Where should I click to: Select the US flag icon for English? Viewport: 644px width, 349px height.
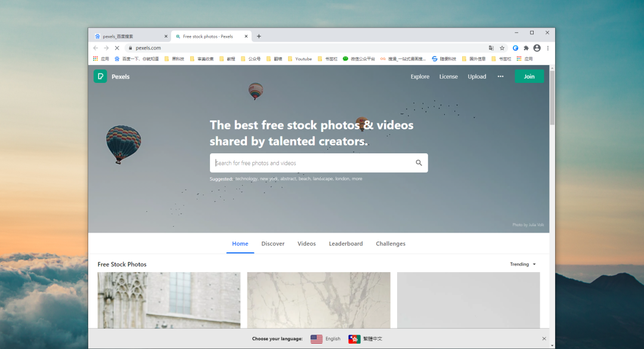(316, 339)
